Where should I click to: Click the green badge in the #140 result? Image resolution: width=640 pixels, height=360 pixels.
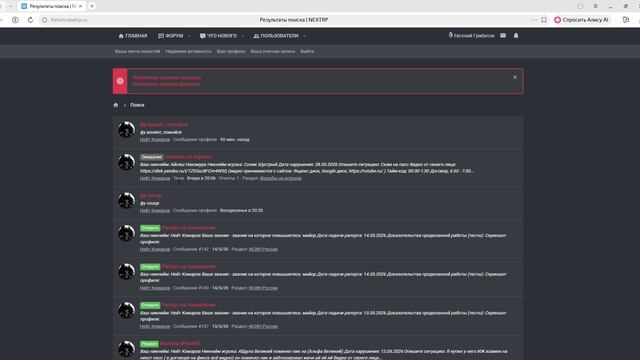(x=150, y=267)
